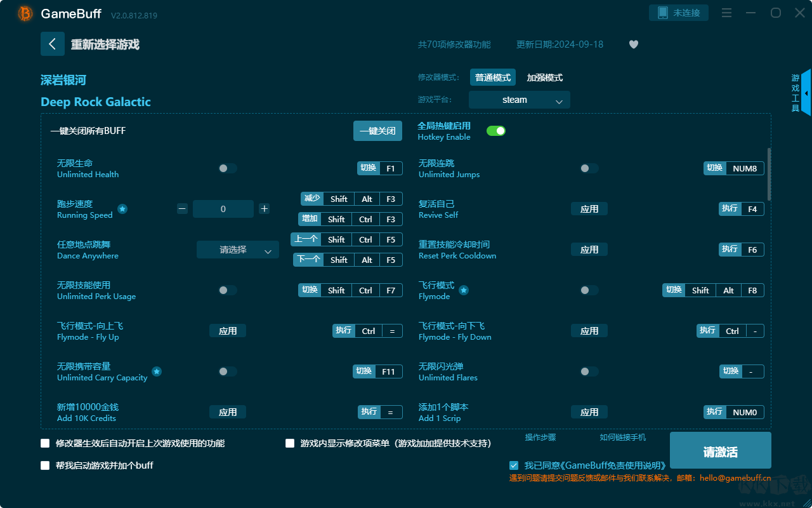
Task: Click the 更新日期:2024-09-18 text
Action: (560, 44)
